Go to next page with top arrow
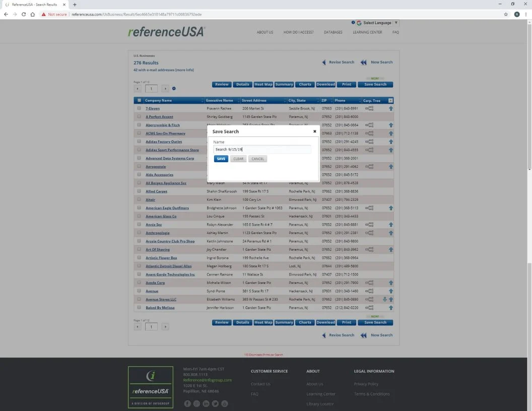Image resolution: width=532 pixels, height=411 pixels. coord(165,89)
